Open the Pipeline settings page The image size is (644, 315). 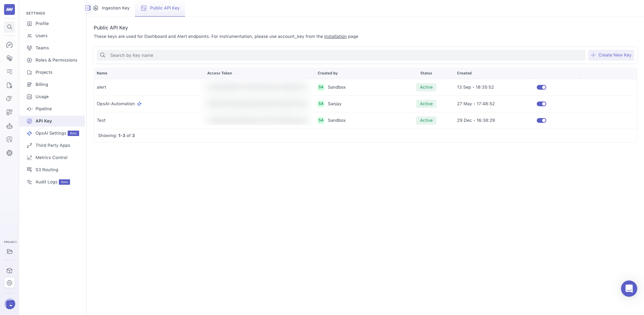coord(52,109)
